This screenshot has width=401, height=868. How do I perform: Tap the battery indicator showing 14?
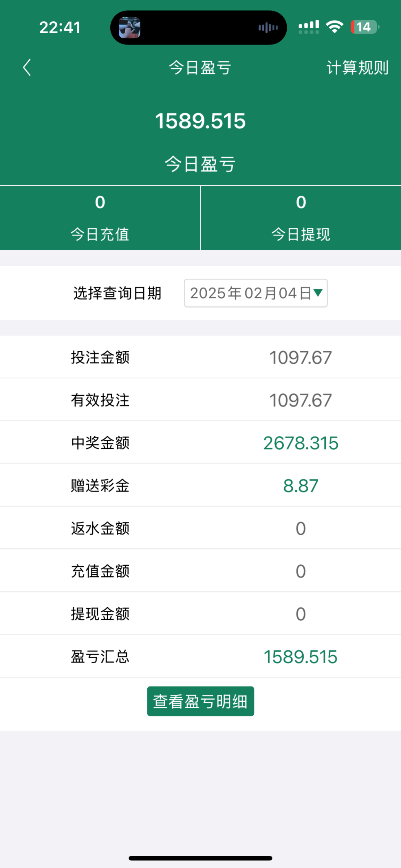(364, 27)
